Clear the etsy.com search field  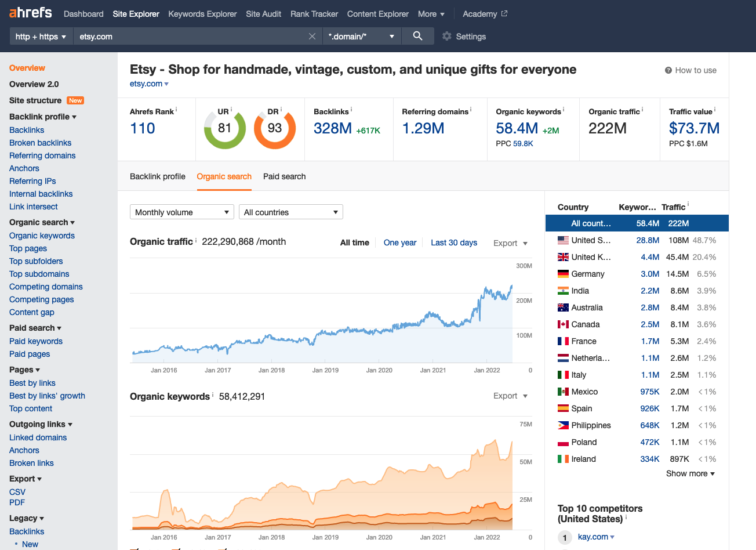coord(312,37)
